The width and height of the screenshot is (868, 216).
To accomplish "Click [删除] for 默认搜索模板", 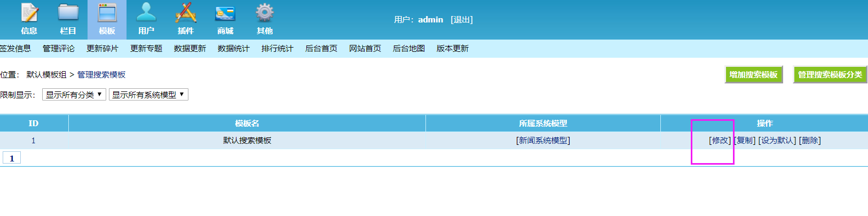I will tap(810, 141).
